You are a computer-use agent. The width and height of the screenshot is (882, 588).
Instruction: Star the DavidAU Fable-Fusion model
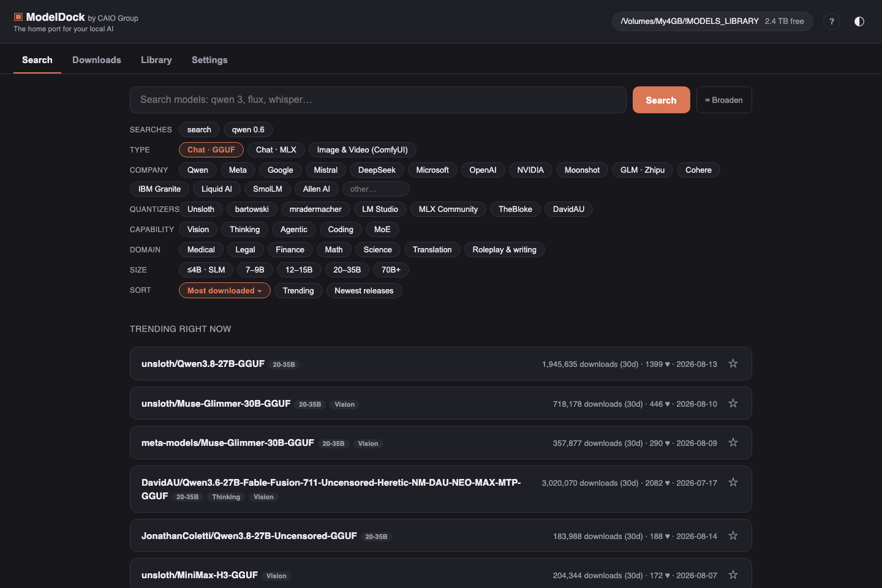(x=733, y=483)
